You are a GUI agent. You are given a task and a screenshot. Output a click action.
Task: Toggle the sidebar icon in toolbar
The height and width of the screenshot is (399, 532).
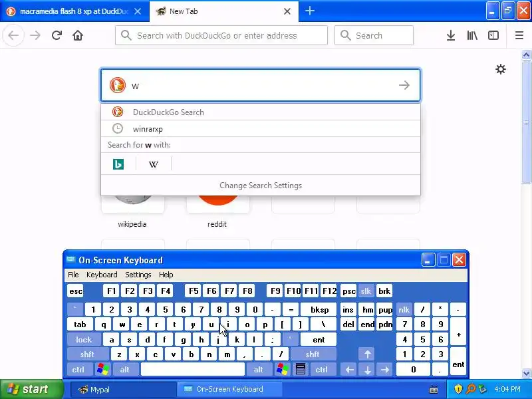coord(493,35)
